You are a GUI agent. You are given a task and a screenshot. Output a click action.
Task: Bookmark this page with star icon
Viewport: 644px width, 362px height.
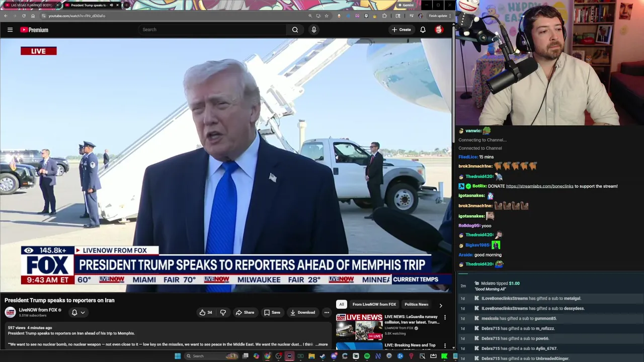(x=326, y=16)
